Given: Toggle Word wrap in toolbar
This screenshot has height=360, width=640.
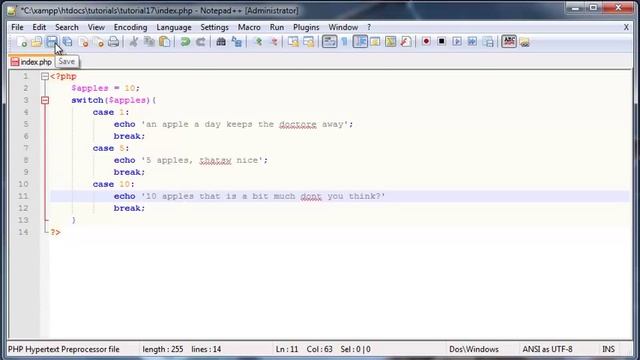Looking at the screenshot, I should coord(329,42).
